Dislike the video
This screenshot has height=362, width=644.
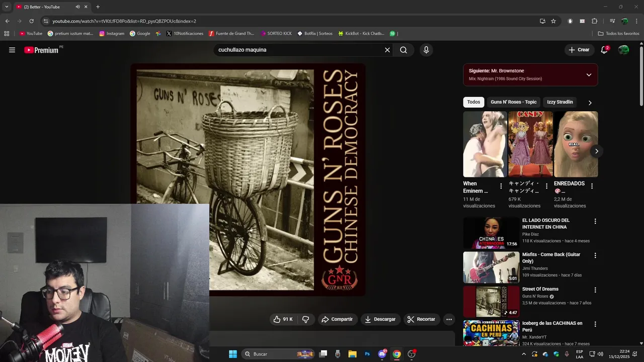[305, 319]
